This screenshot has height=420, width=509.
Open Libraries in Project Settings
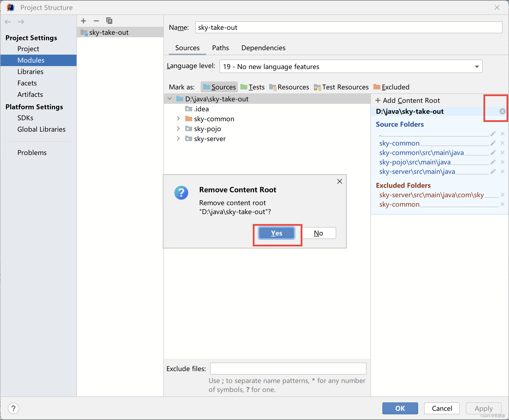[x=30, y=72]
